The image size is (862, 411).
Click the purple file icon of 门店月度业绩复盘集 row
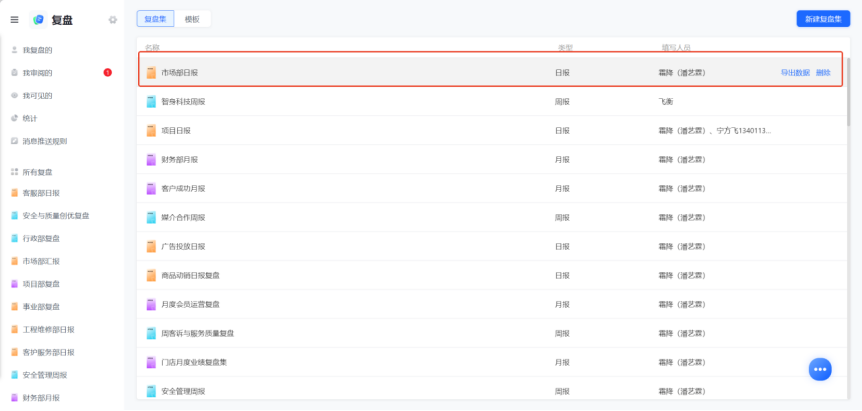(x=151, y=363)
